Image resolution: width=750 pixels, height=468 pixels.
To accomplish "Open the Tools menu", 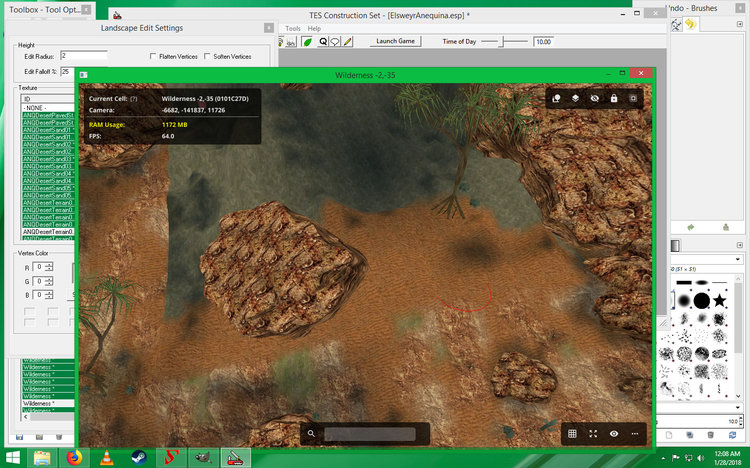I will (293, 29).
